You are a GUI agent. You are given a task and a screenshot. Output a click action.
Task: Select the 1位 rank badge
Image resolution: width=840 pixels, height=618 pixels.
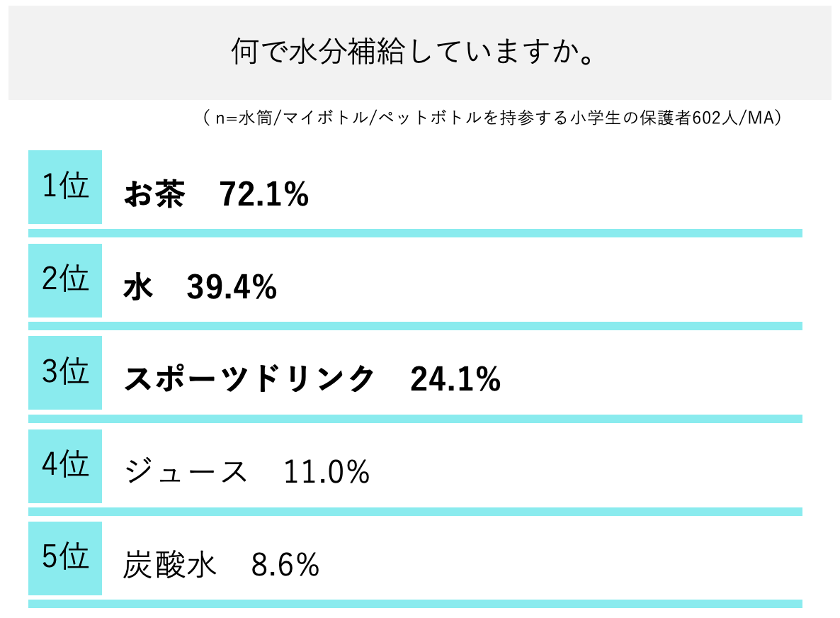(x=65, y=187)
